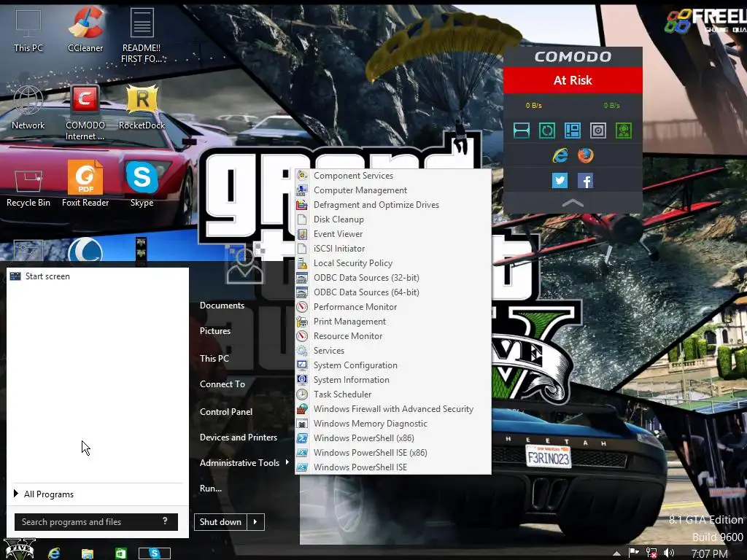Click the Facebook icon in COMODO widget

coord(586,181)
